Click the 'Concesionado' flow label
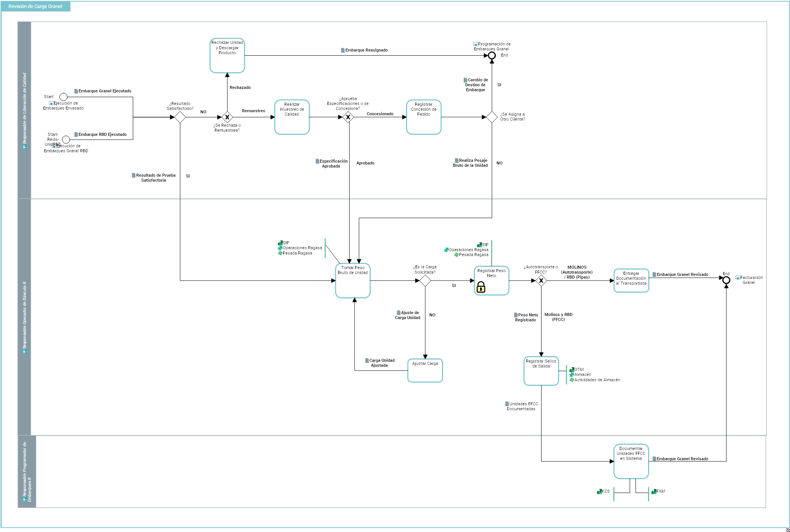The width and height of the screenshot is (790, 532). (x=380, y=114)
